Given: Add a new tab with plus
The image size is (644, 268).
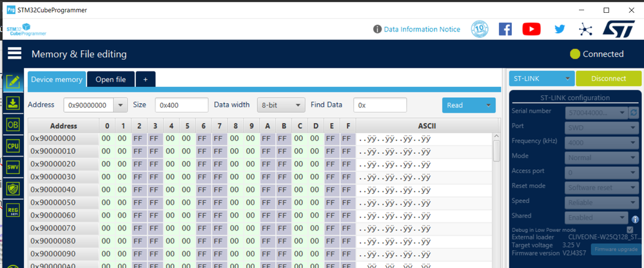Looking at the screenshot, I should pos(146,80).
